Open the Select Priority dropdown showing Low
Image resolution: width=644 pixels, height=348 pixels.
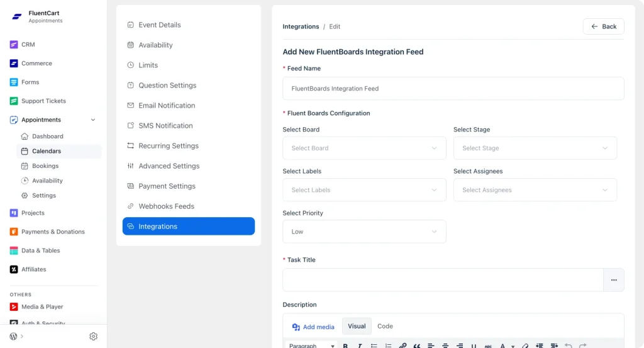click(364, 232)
